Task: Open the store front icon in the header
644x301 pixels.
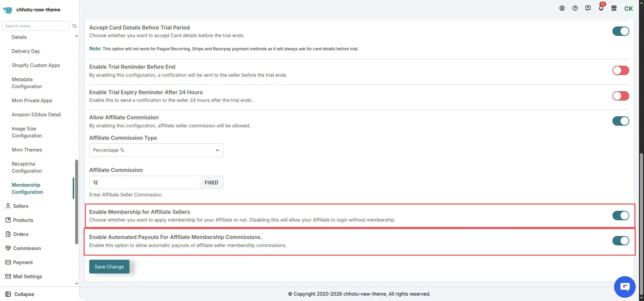Action: pyautogui.click(x=614, y=8)
